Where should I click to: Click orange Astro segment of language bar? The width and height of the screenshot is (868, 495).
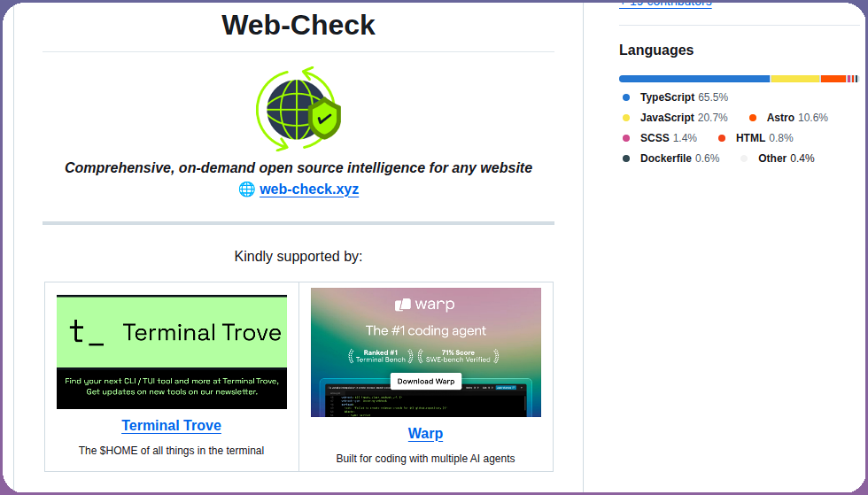point(833,79)
